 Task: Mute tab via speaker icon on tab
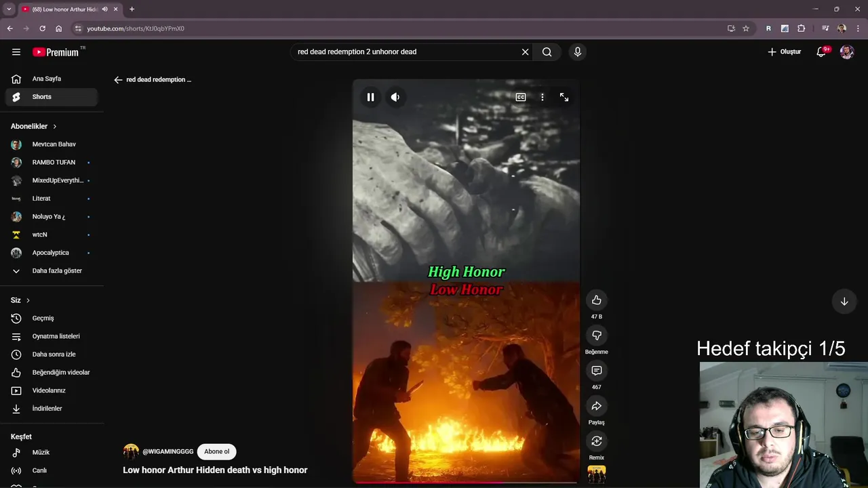(x=104, y=9)
